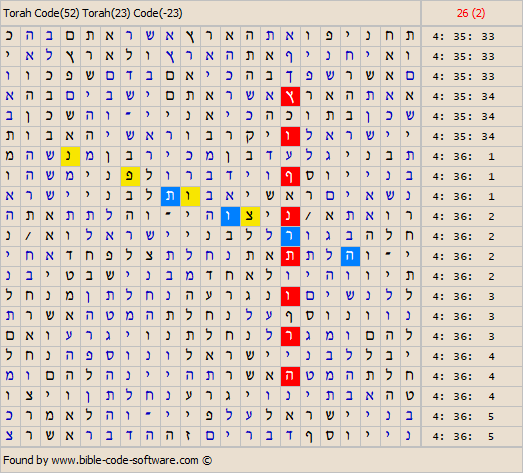
Task: Select the red-highlighted ר cell
Action: [x=290, y=337]
